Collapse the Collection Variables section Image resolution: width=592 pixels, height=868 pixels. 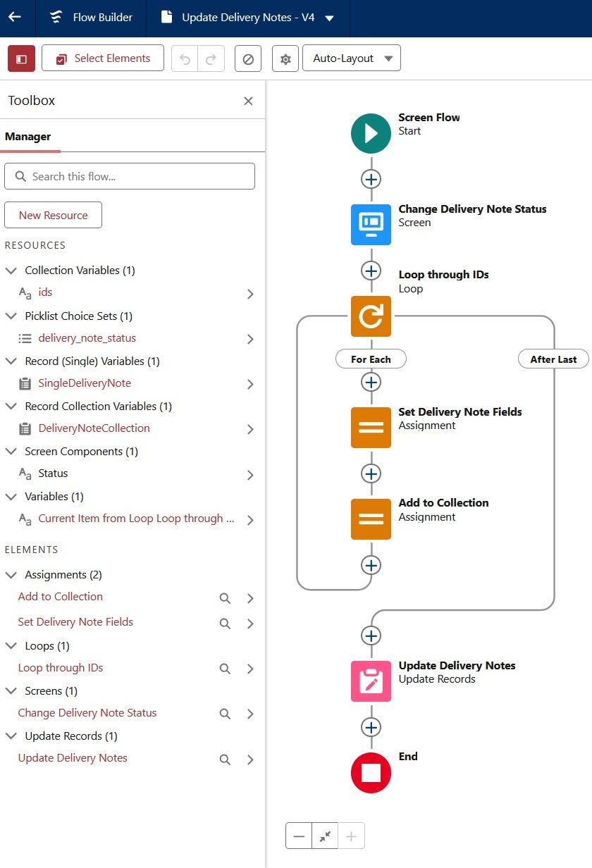pos(11,271)
